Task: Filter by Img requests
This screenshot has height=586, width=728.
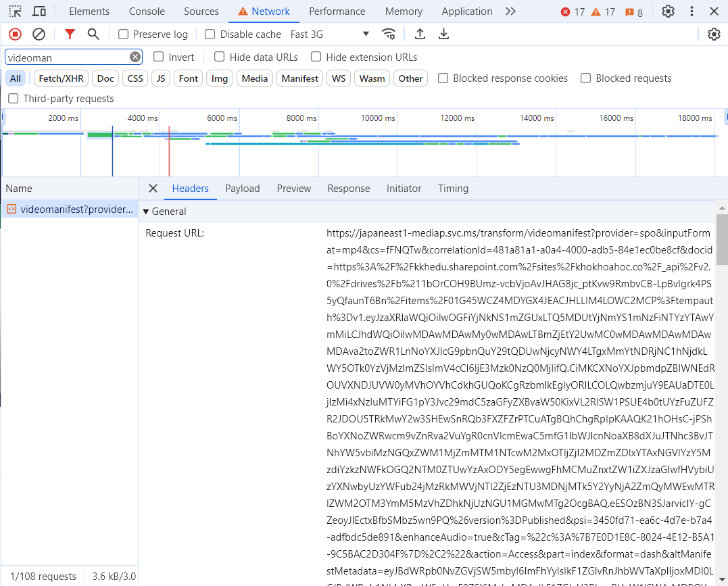Action: point(220,78)
